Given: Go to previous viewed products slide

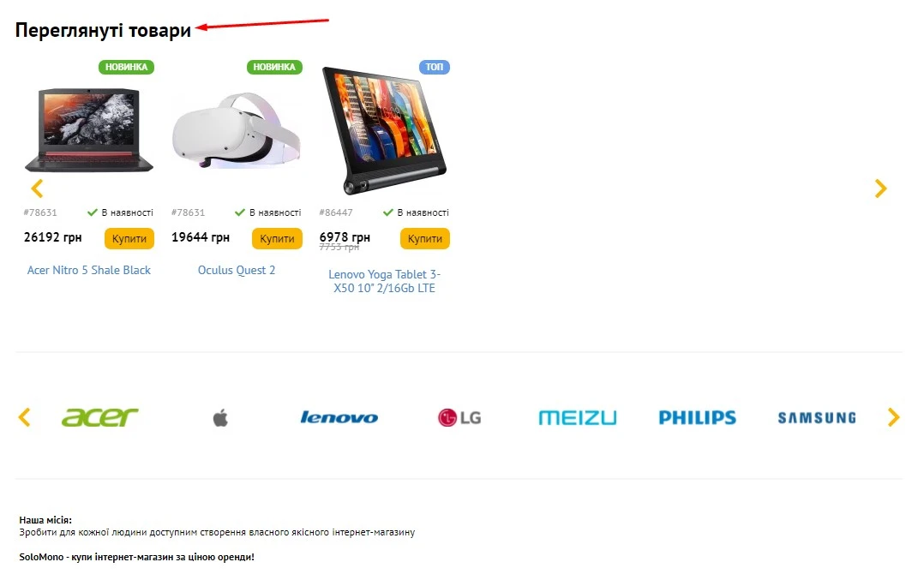Looking at the screenshot, I should click(37, 188).
